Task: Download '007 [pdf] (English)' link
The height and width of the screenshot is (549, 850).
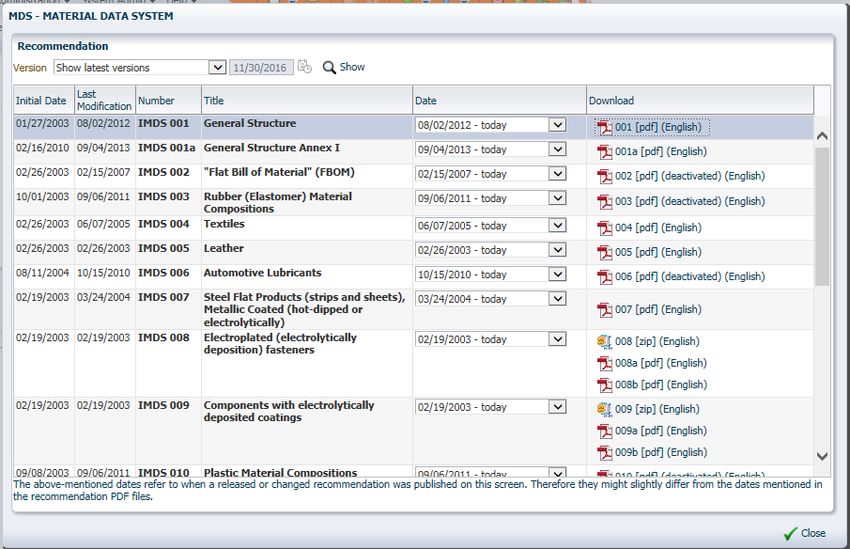Action: 658,309
